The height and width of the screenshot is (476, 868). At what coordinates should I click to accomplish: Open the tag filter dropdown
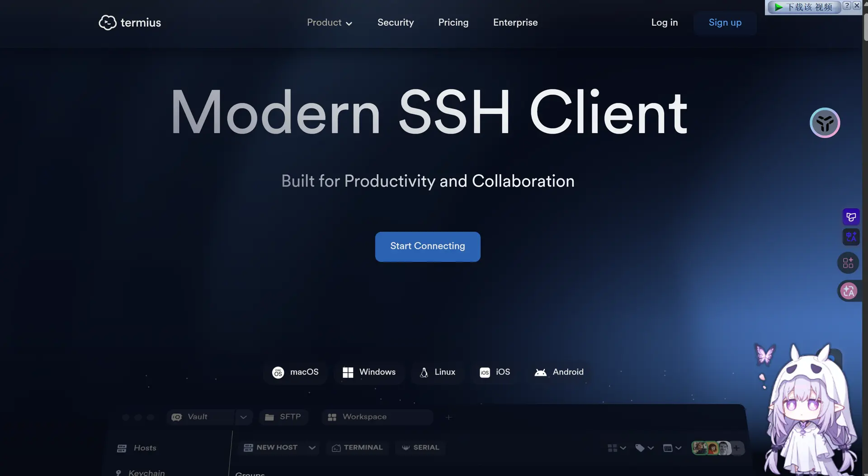pos(645,448)
